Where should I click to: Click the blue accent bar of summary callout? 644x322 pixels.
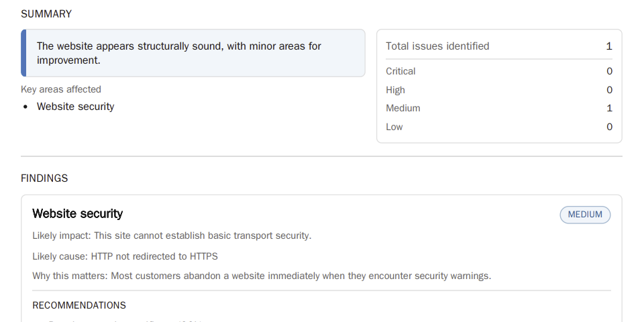tap(23, 53)
